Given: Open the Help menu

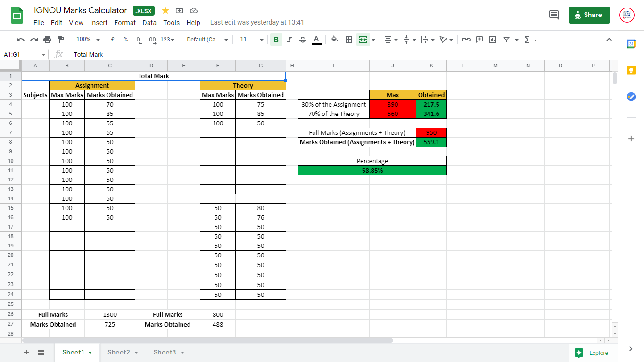Looking at the screenshot, I should [x=193, y=23].
